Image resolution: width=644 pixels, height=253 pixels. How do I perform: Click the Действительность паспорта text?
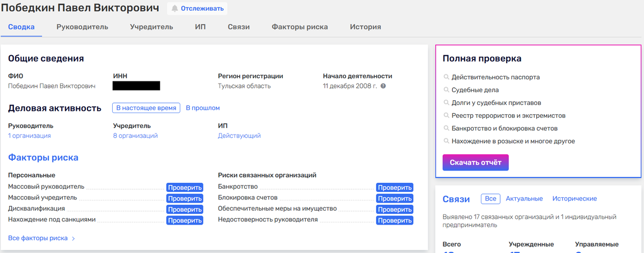point(496,77)
